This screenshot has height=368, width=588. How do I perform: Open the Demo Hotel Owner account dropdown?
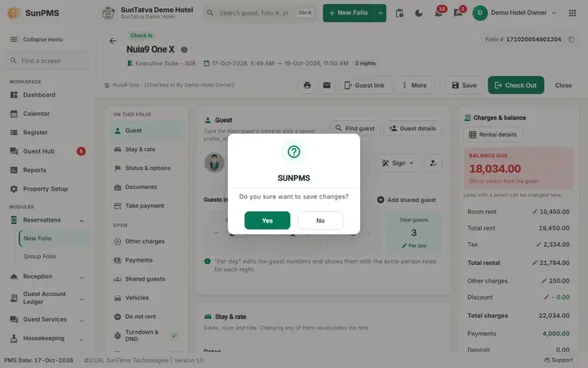click(x=514, y=13)
